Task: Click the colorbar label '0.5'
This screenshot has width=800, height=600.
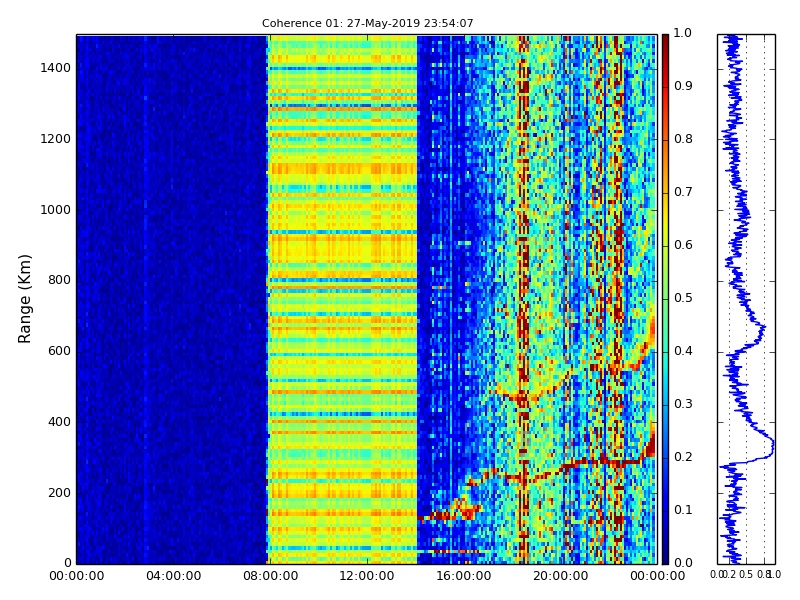Action: (683, 298)
